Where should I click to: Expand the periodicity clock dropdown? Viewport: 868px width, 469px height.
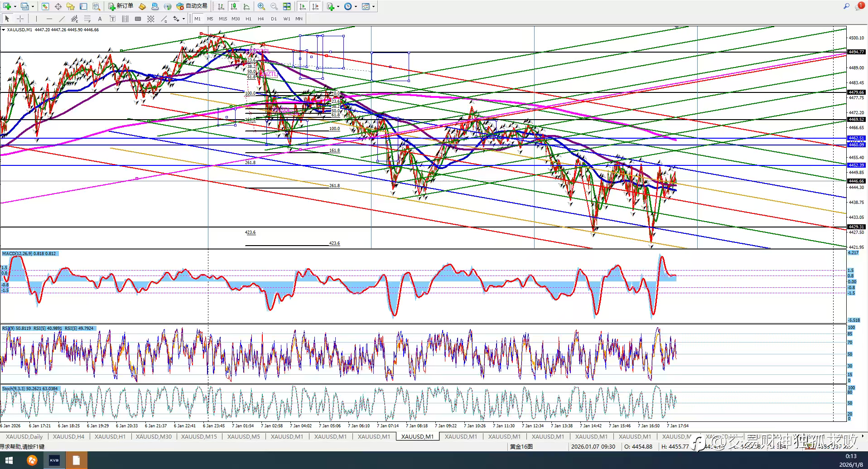pyautogui.click(x=356, y=6)
